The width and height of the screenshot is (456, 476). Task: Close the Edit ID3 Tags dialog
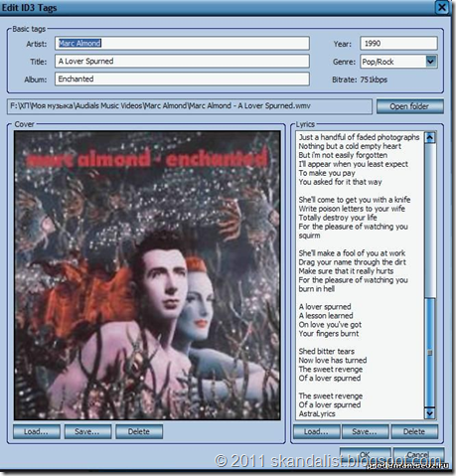click(x=442, y=7)
